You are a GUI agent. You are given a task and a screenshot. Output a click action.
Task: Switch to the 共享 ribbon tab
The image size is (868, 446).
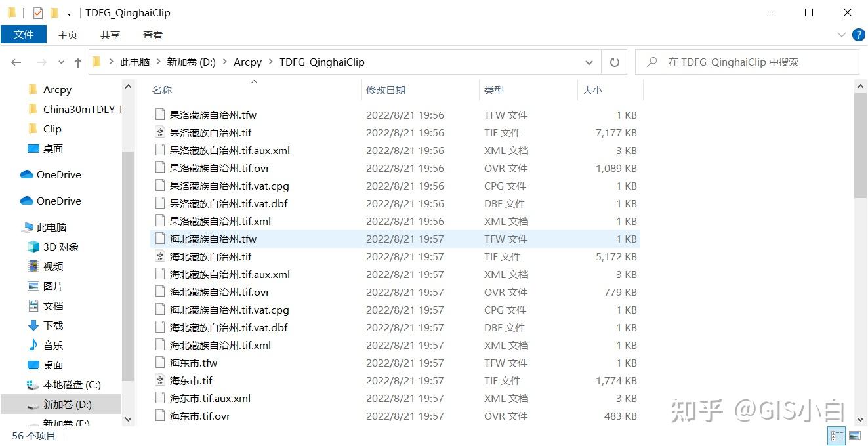(110, 35)
